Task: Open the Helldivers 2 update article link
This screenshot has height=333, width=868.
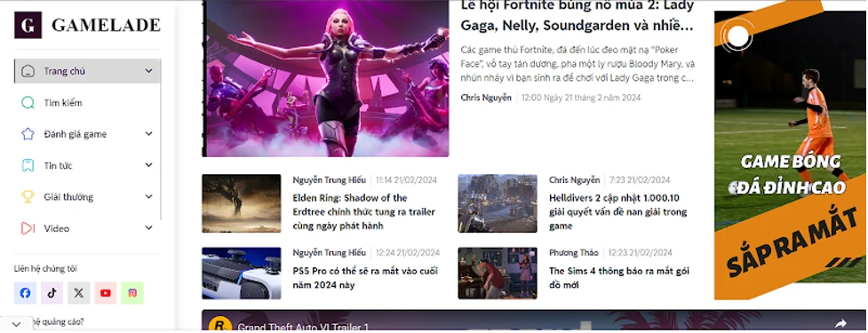Action: pyautogui.click(x=617, y=212)
